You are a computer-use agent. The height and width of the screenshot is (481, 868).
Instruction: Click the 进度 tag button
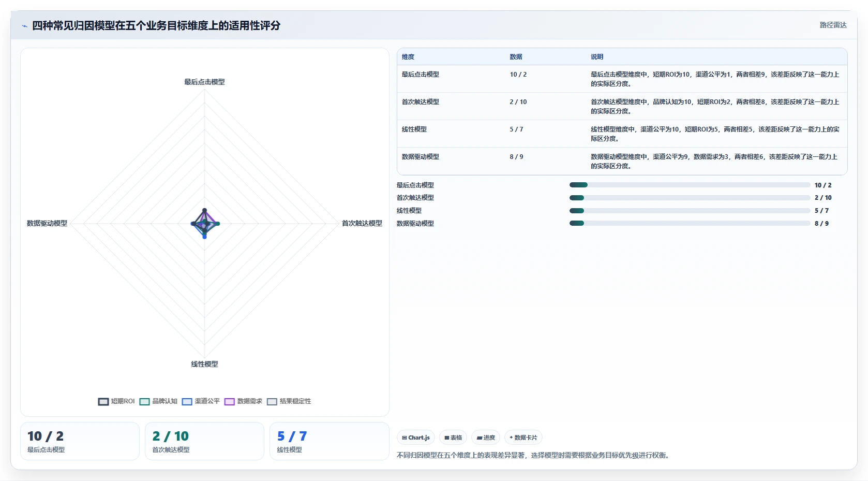pos(486,438)
